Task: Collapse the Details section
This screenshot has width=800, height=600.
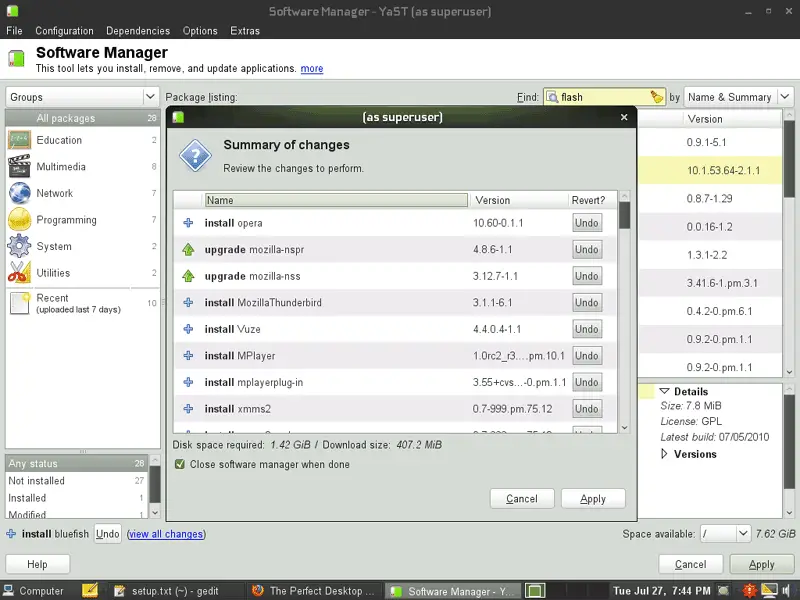Action: 664,391
